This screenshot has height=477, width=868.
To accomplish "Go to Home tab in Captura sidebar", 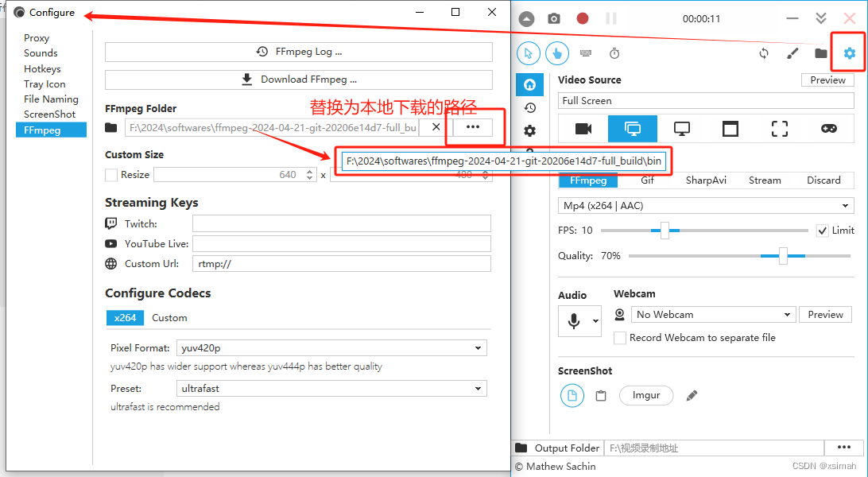I will [529, 84].
